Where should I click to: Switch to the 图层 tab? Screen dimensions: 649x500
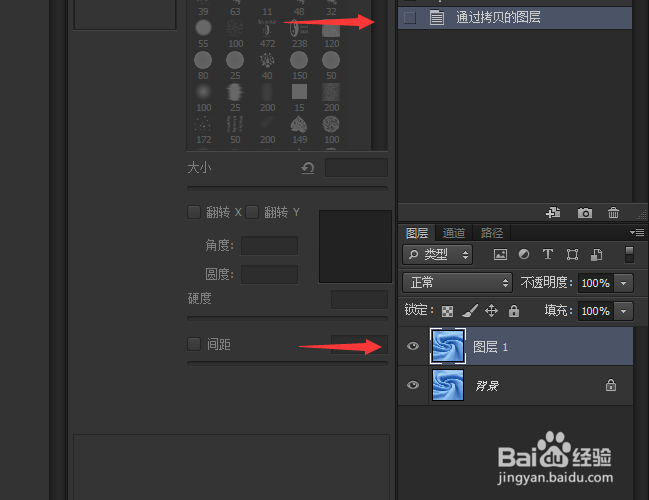click(x=417, y=233)
